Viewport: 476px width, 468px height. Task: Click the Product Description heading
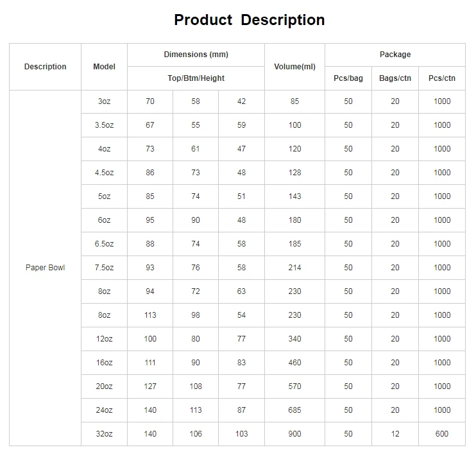(250, 20)
